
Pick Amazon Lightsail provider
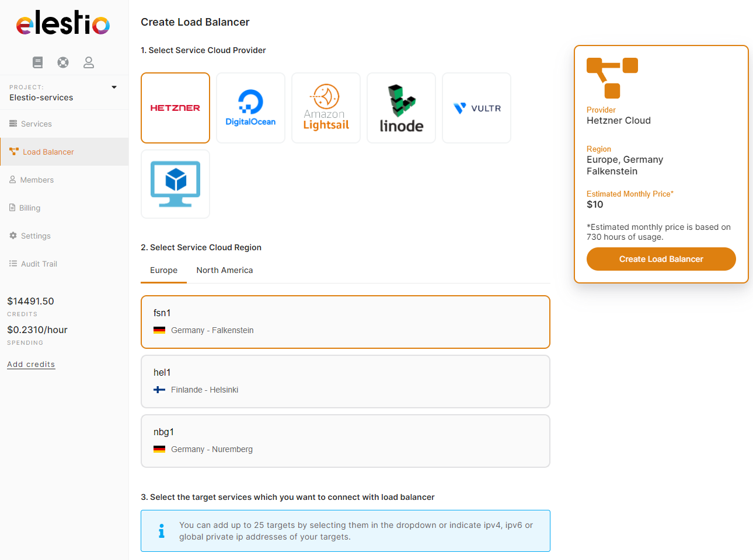(x=326, y=108)
